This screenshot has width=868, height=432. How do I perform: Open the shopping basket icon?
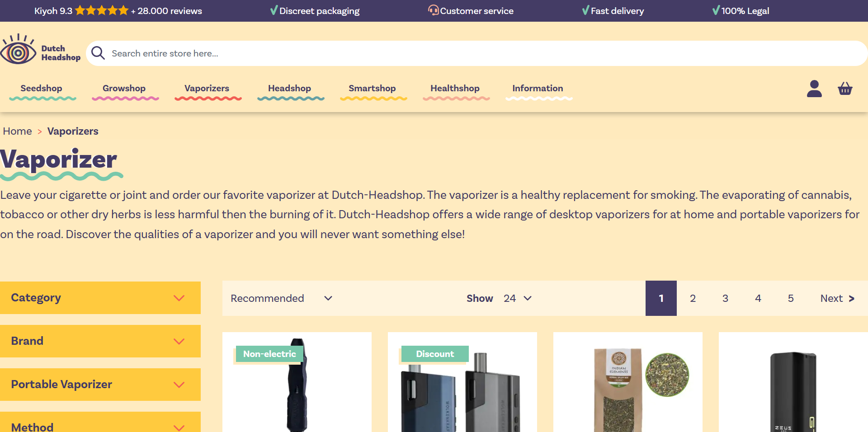pyautogui.click(x=845, y=89)
